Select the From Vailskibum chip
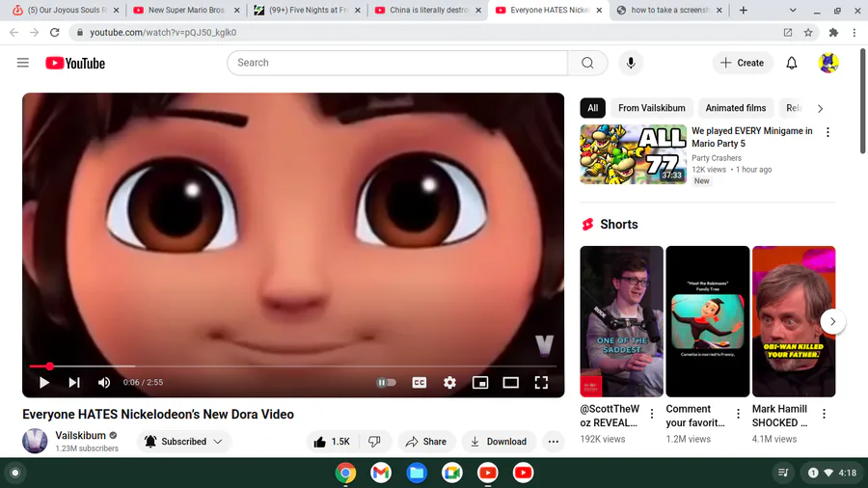 pyautogui.click(x=652, y=108)
